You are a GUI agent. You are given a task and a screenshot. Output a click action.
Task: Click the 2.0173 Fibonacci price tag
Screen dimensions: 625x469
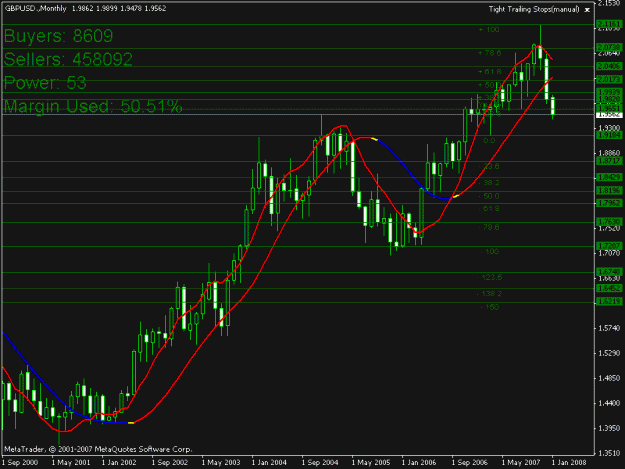(x=609, y=80)
